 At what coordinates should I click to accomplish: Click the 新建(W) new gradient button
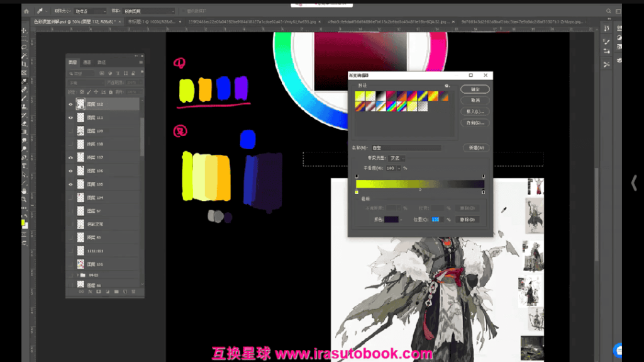pos(476,148)
